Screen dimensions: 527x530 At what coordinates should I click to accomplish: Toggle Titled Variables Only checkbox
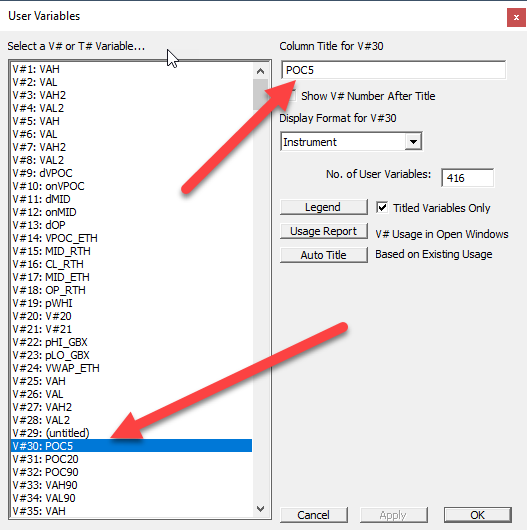(x=382, y=208)
